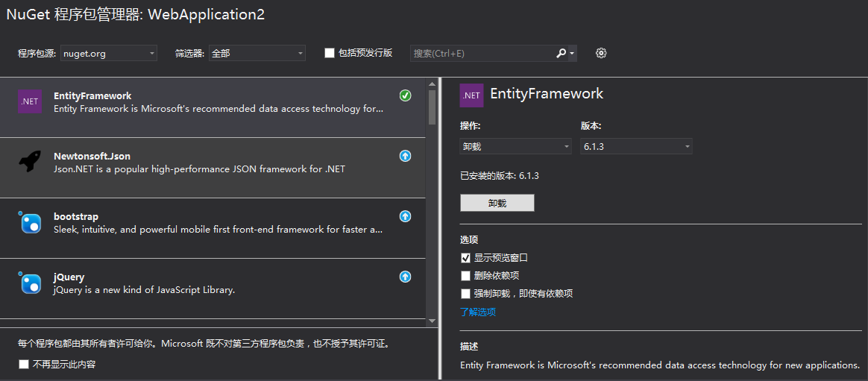Click package list scrollbar up arrow

click(433, 84)
